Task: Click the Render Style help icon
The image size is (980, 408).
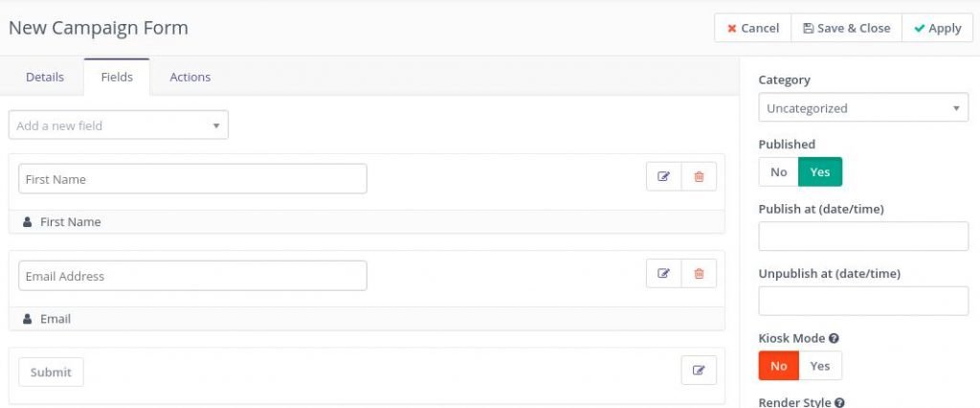Action: 839,403
